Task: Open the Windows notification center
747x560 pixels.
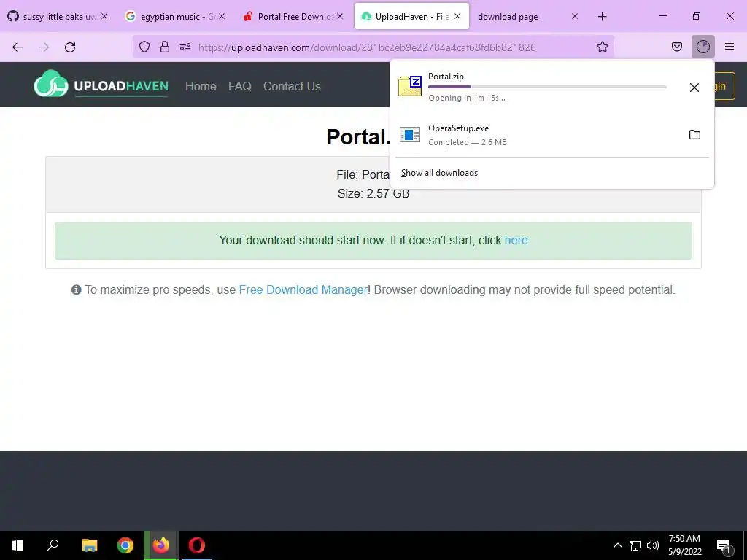Action: 724,545
